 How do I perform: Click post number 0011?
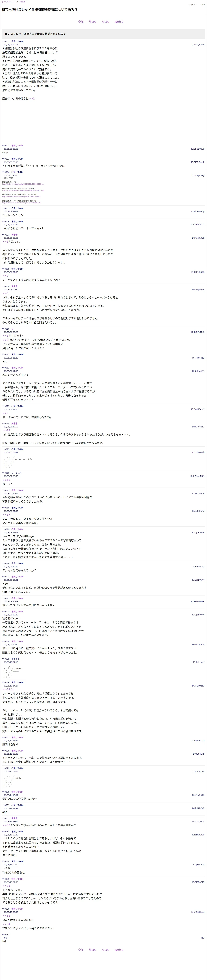coord(7,355)
